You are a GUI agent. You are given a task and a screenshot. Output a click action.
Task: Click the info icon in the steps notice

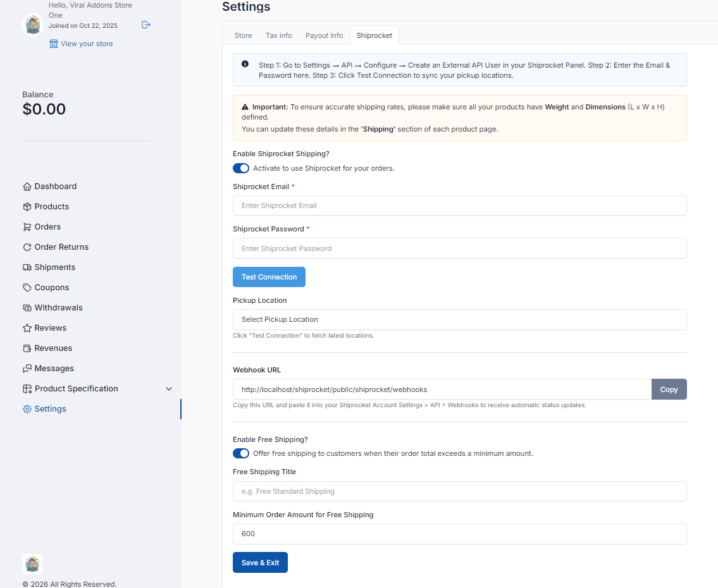click(x=245, y=64)
